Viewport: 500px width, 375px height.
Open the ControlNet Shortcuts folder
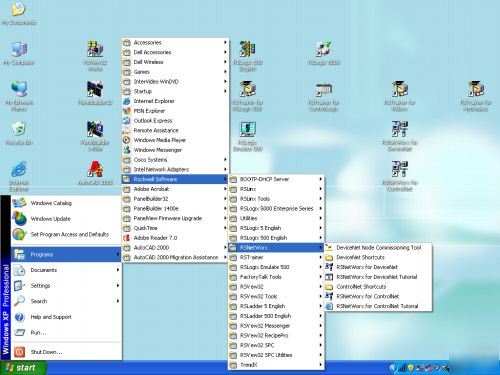tap(378, 287)
